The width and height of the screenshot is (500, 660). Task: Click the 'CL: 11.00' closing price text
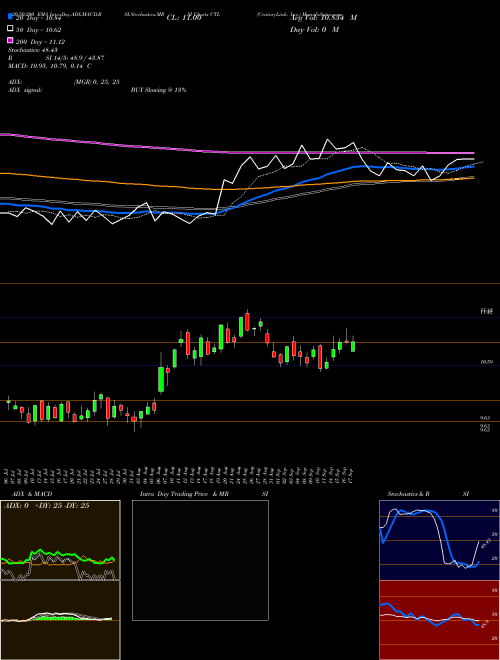tap(184, 18)
